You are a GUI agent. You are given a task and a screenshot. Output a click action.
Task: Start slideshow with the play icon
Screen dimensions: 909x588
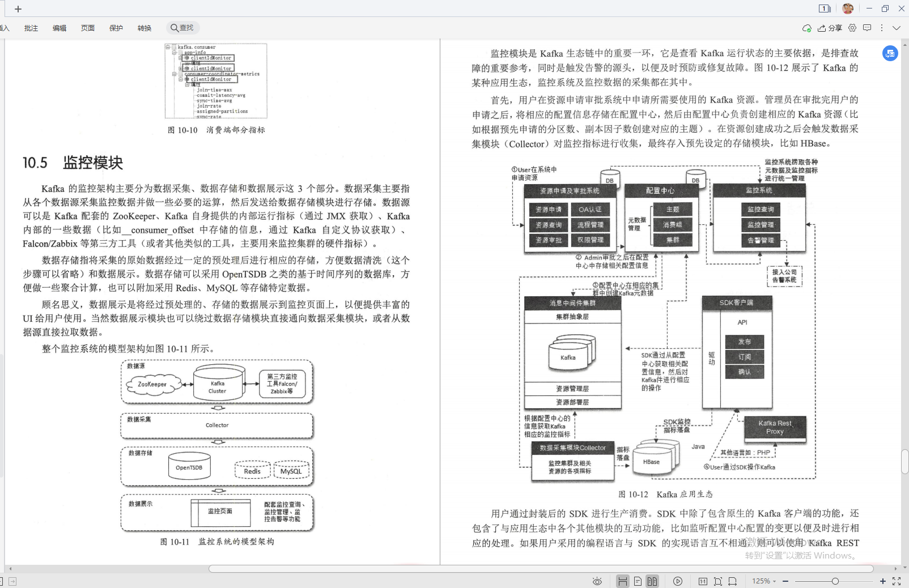click(678, 581)
